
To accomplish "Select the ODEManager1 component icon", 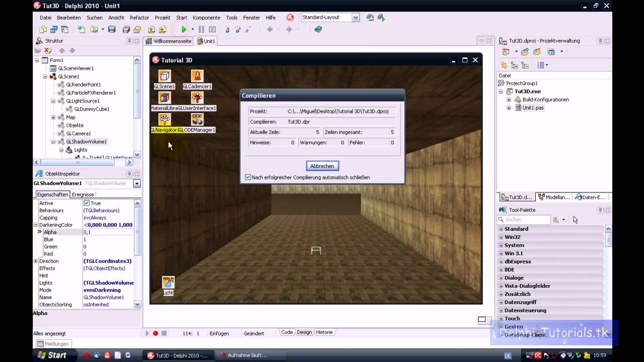I will point(197,119).
